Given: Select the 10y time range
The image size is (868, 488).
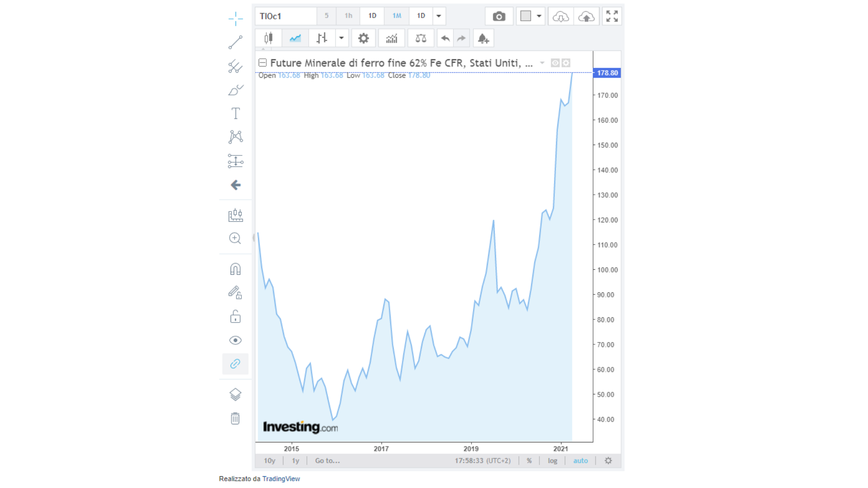Looking at the screenshot, I should point(269,460).
